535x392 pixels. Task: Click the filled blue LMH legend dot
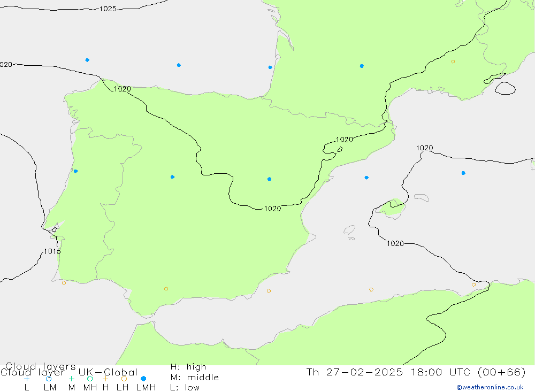coord(143,379)
